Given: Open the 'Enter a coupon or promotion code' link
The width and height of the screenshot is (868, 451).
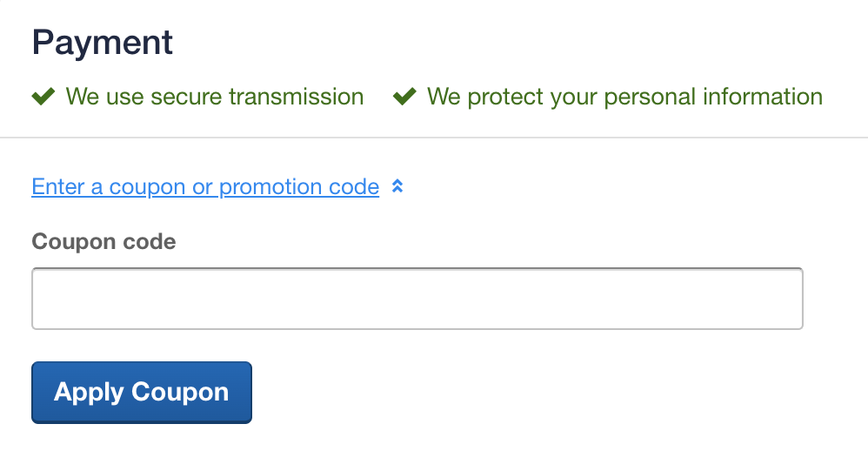Looking at the screenshot, I should pos(205,186).
